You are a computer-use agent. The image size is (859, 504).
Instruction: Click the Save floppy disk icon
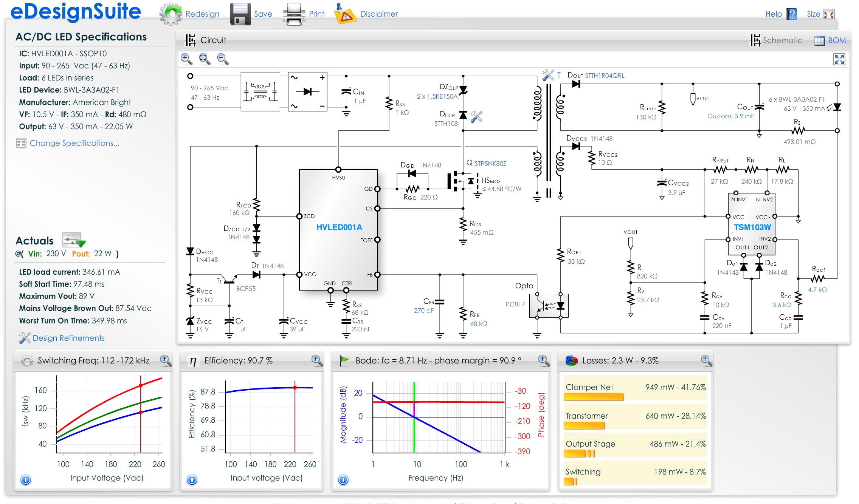click(240, 14)
